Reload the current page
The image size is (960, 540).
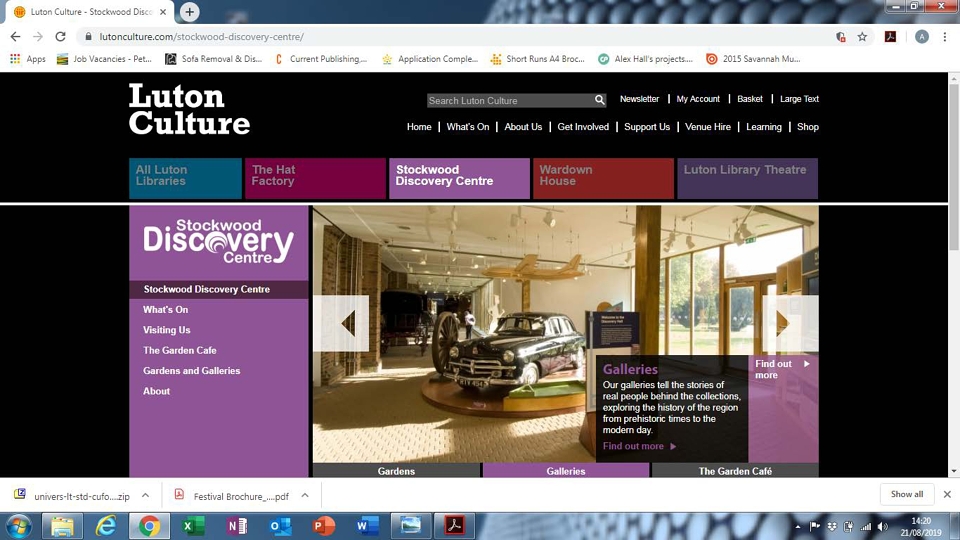(x=60, y=37)
